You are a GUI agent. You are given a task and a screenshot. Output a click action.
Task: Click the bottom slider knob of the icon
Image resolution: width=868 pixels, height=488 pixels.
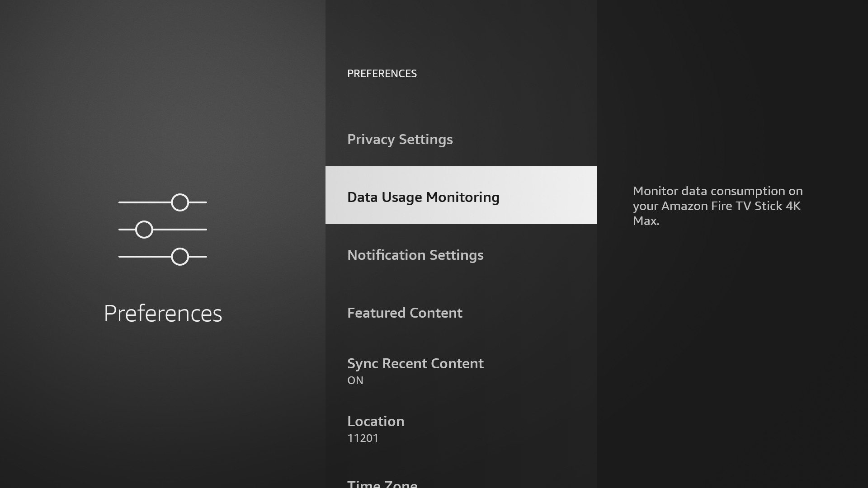180,256
